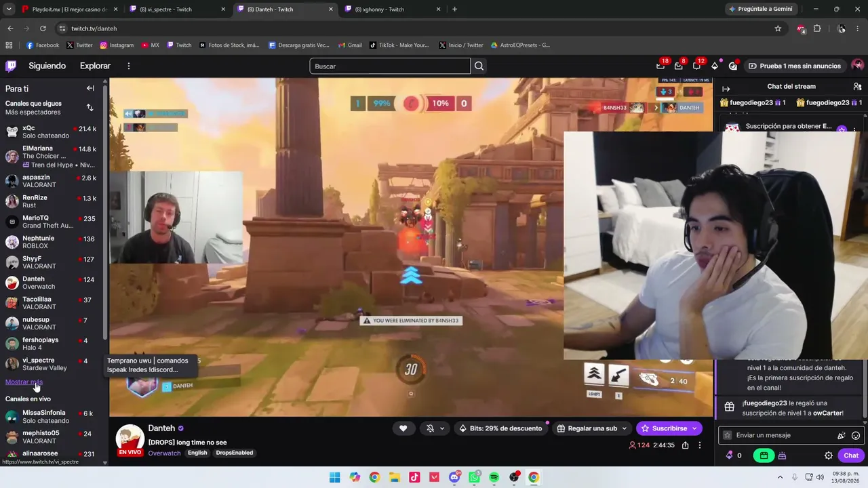This screenshot has height=488, width=868.
Task: Expand followed channels with Mostrar más
Action: (24, 382)
